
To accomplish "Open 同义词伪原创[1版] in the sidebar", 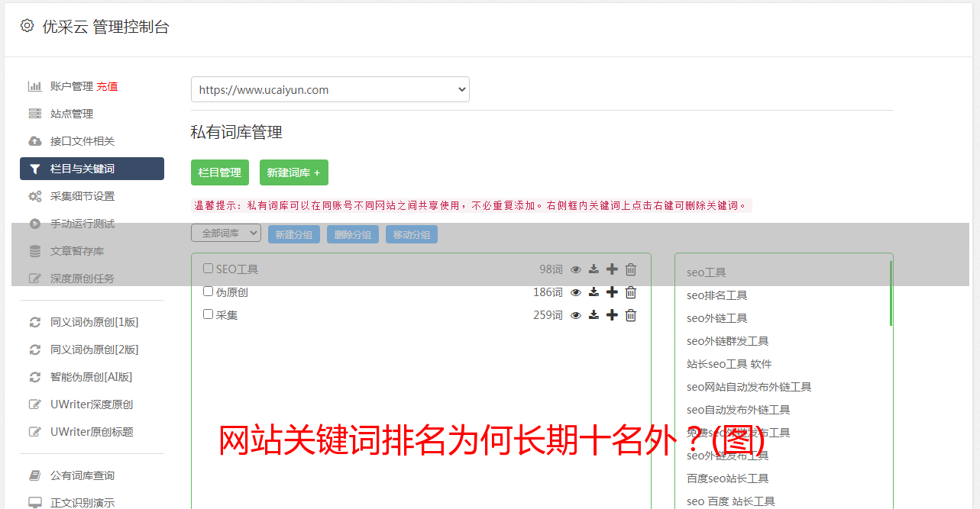I will coord(95,322).
